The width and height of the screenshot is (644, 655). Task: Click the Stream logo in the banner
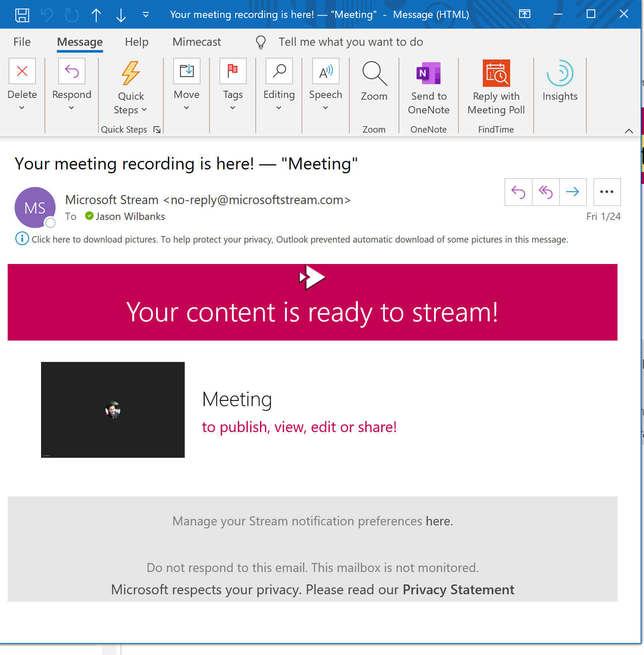(312, 278)
